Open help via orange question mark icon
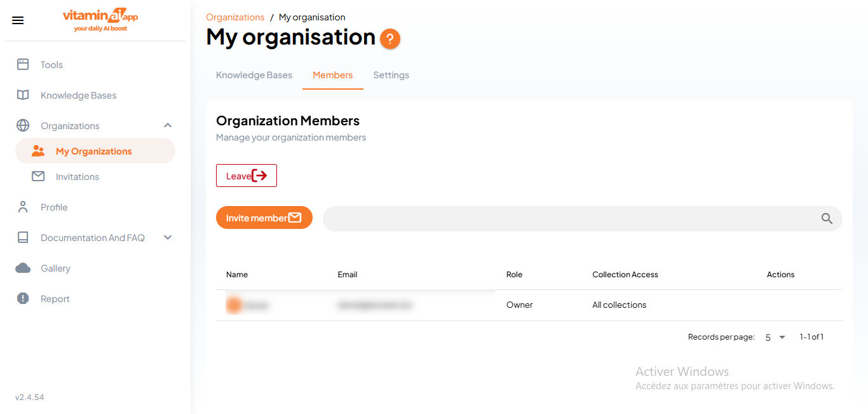This screenshot has height=414, width=868. [x=390, y=39]
